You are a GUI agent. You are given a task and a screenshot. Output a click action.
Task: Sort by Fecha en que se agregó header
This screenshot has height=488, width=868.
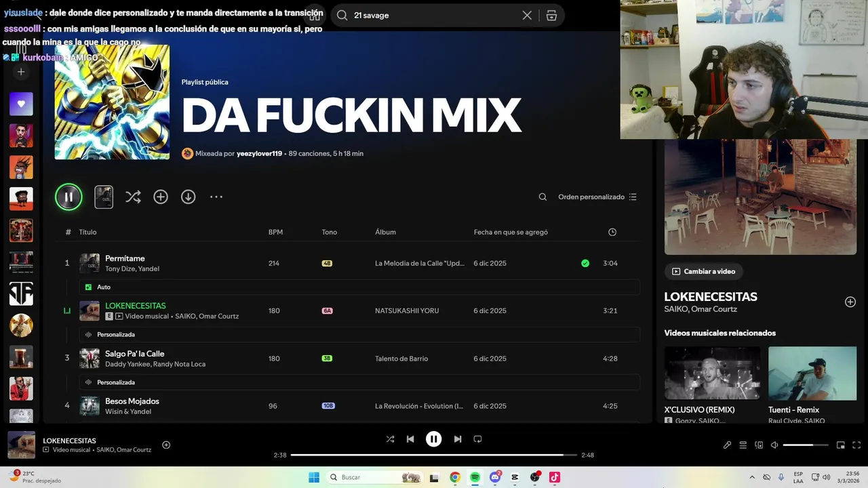[511, 232]
